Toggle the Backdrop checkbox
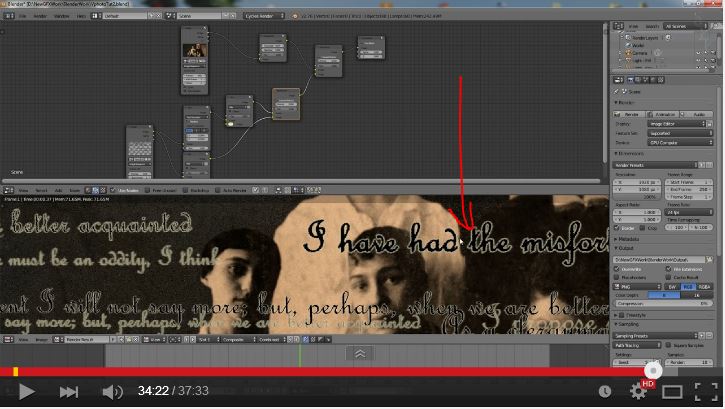Screen dimensions: 725x409 point(185,190)
